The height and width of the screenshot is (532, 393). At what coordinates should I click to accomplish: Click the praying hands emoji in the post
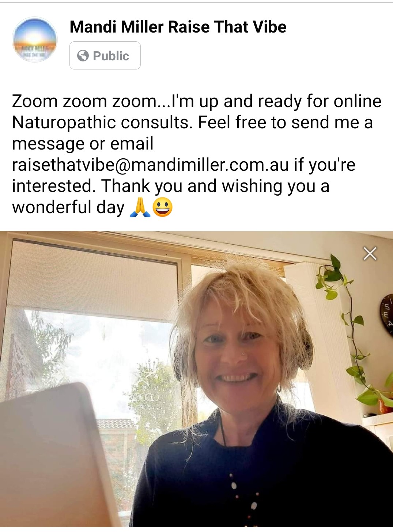tap(140, 207)
